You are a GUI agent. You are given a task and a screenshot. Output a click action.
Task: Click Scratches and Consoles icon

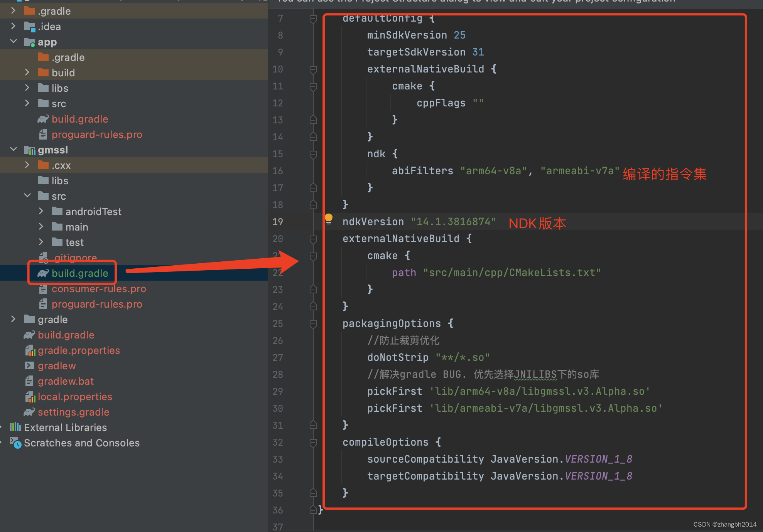pyautogui.click(x=15, y=443)
